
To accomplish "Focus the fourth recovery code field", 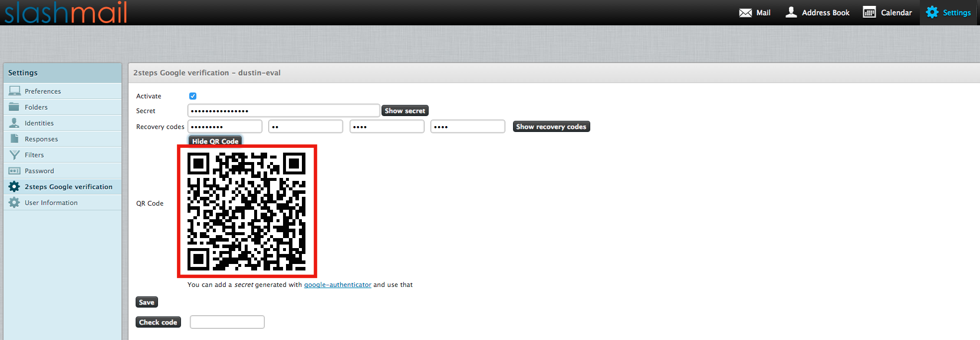I will coord(468,127).
